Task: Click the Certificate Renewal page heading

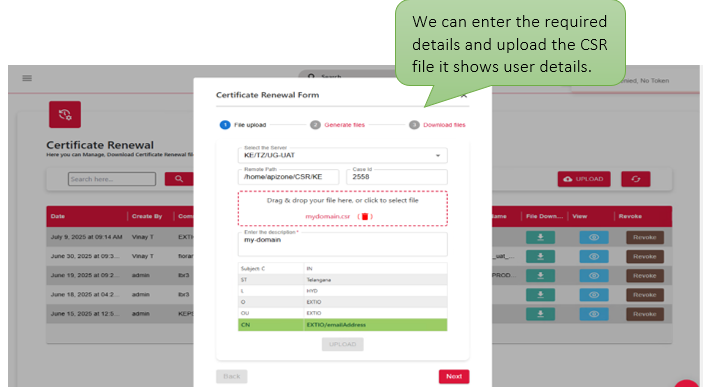Action: [100, 145]
